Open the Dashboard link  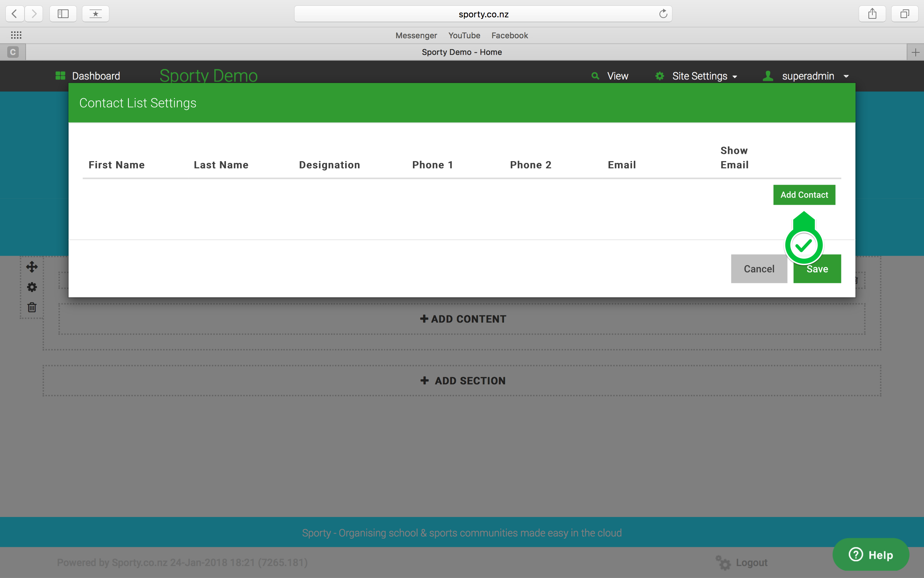[96, 76]
